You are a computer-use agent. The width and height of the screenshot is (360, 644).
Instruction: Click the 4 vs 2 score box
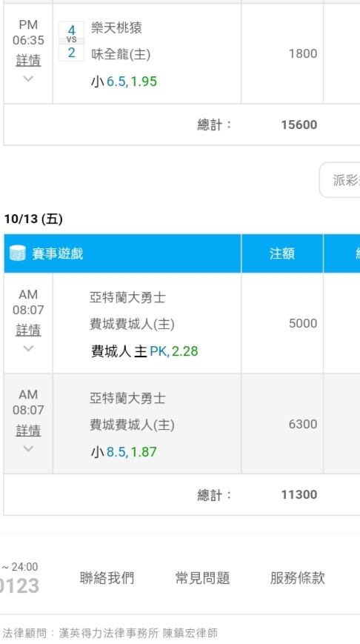point(71,41)
